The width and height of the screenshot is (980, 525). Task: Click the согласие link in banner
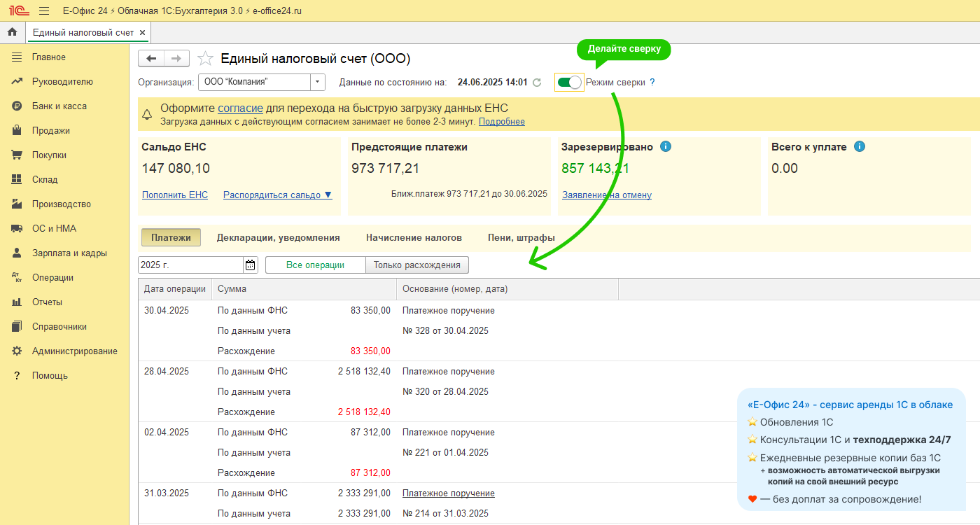tap(240, 108)
